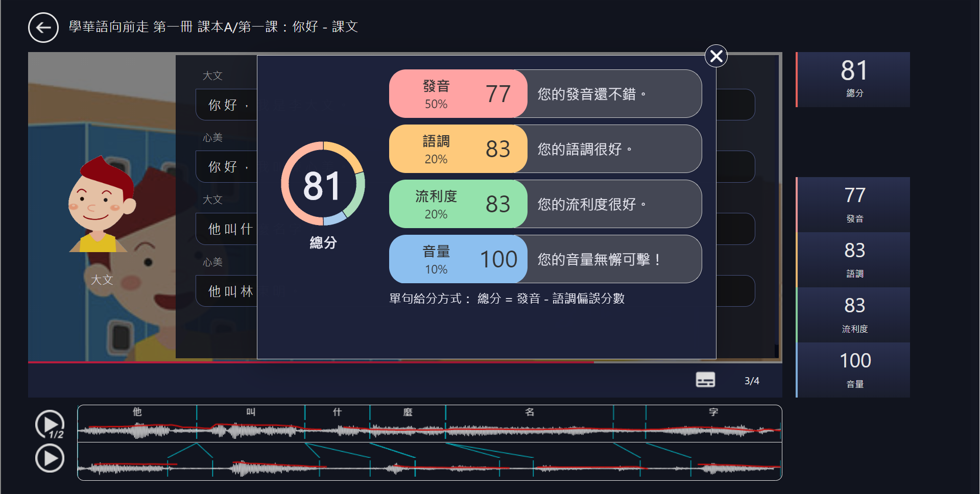Screen dimensions: 980x494
Task: Play the reference audio marked 1/2
Action: 50,424
